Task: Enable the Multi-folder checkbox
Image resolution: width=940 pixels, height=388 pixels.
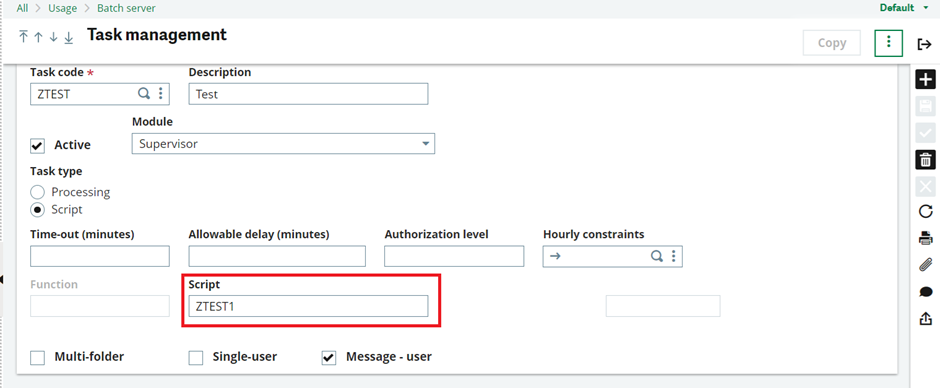Action: (38, 358)
